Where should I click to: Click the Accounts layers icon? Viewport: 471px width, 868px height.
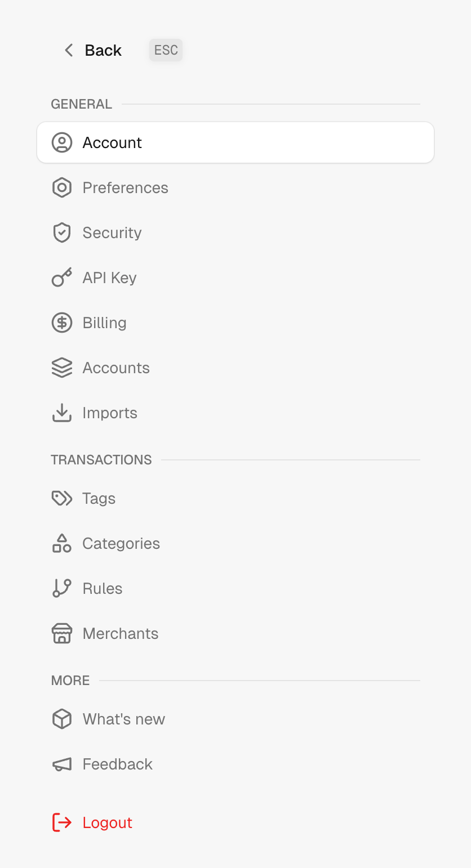(x=62, y=368)
